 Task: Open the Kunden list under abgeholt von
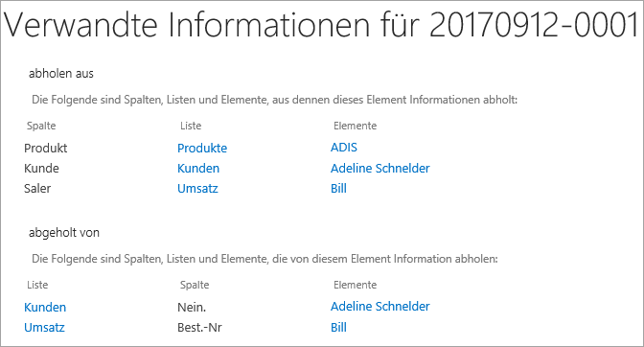(x=45, y=307)
